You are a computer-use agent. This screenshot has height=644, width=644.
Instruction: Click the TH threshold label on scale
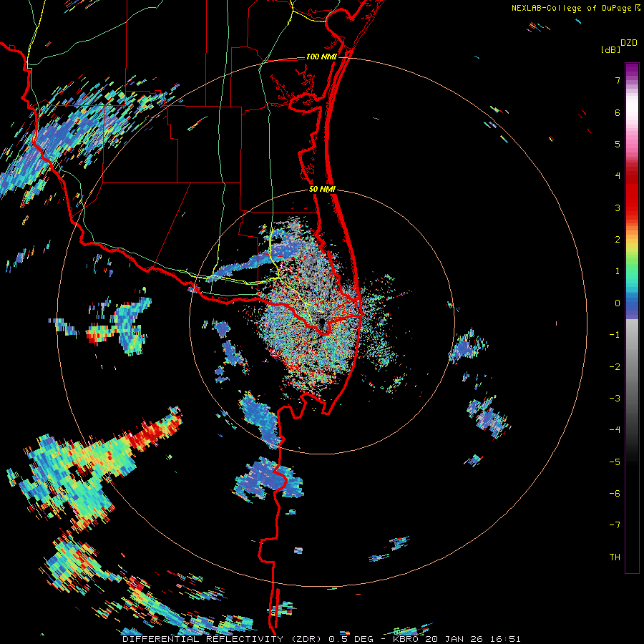click(615, 557)
